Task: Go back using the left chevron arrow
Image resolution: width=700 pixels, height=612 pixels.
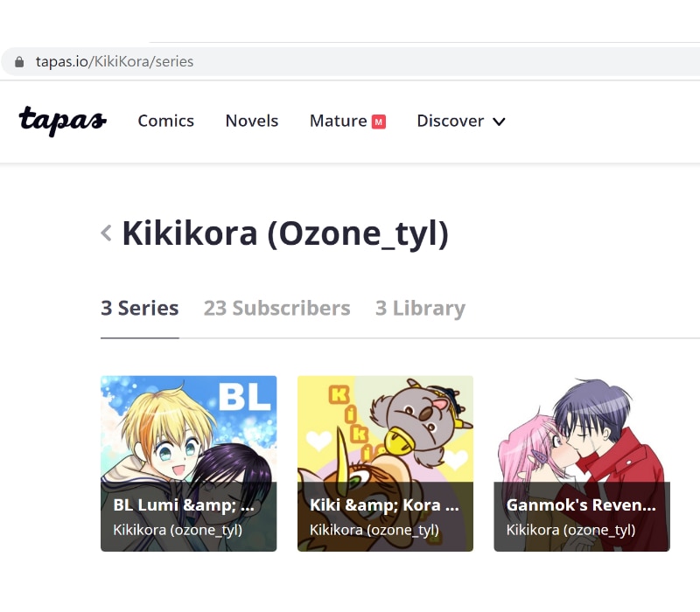Action: [x=106, y=233]
